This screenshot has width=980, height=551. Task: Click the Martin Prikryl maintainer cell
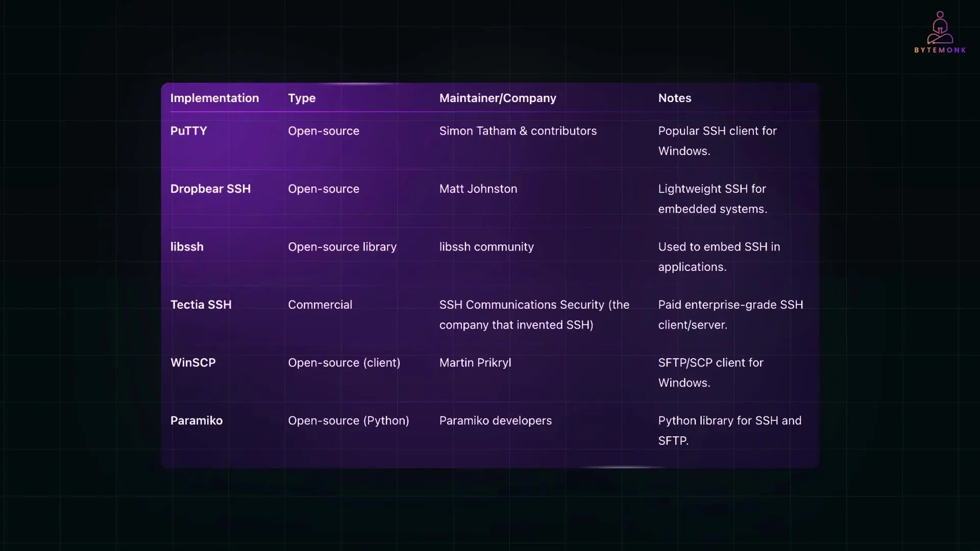[475, 363]
